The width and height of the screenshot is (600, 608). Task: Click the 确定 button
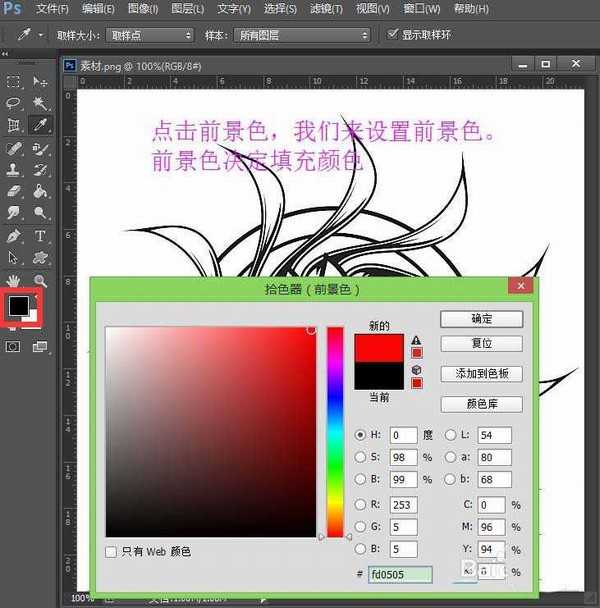click(482, 319)
